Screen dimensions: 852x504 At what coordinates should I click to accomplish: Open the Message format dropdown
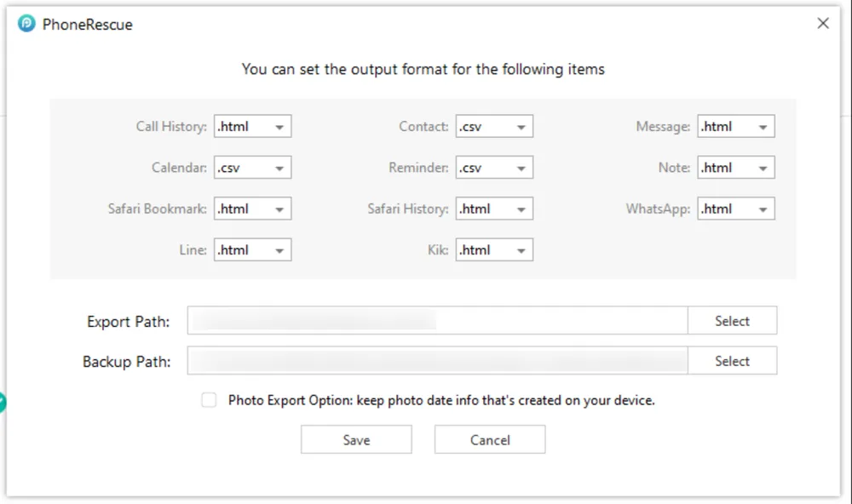point(736,127)
